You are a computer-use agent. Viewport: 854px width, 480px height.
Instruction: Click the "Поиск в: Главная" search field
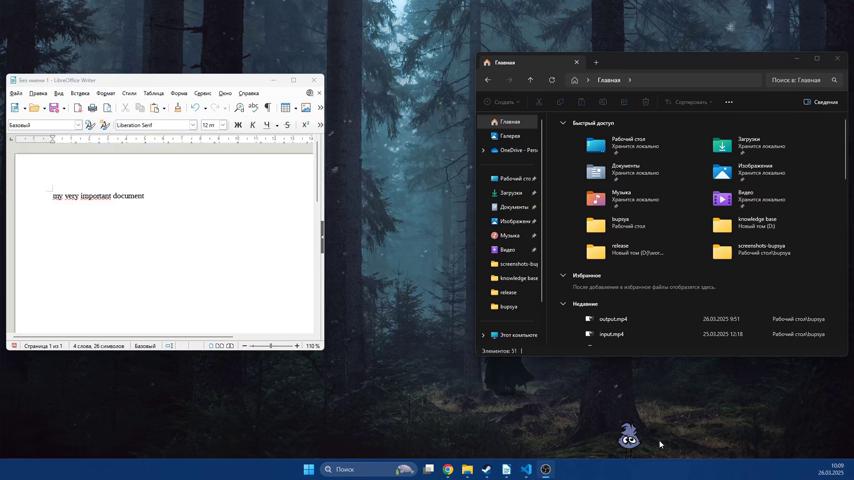798,80
